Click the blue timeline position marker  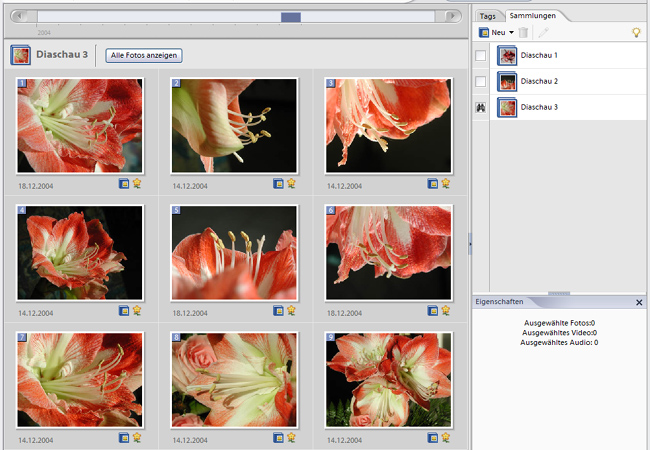pyautogui.click(x=291, y=17)
